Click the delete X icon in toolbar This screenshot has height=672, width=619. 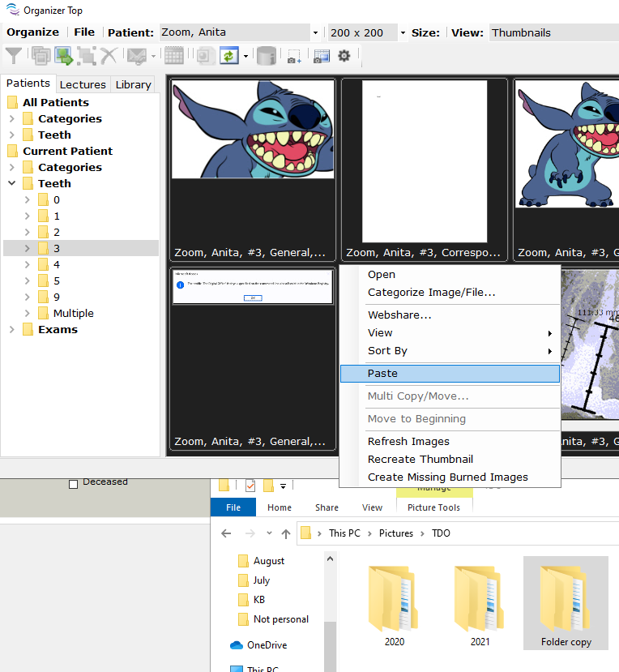pyautogui.click(x=109, y=56)
